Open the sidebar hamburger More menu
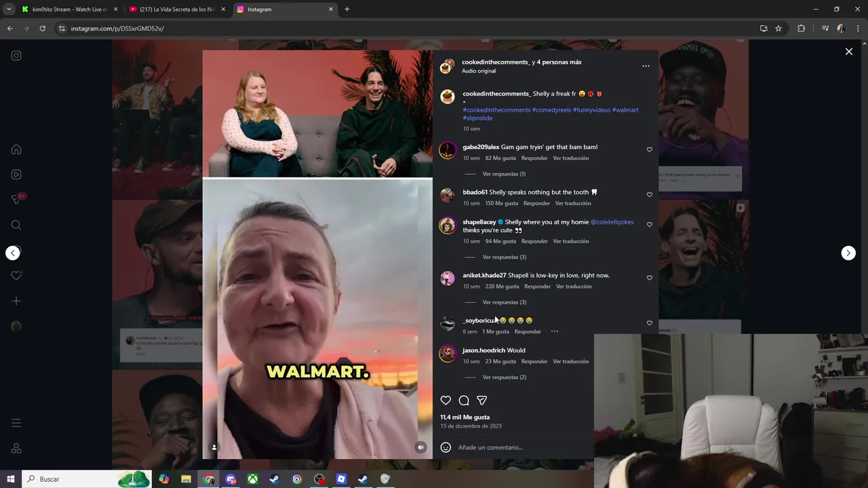868x488 pixels. 16,423
